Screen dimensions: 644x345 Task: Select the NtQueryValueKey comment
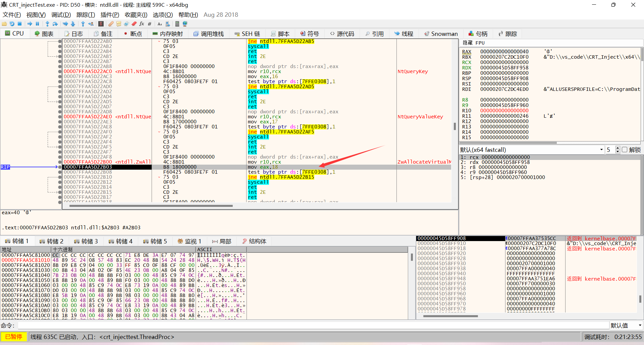click(420, 117)
